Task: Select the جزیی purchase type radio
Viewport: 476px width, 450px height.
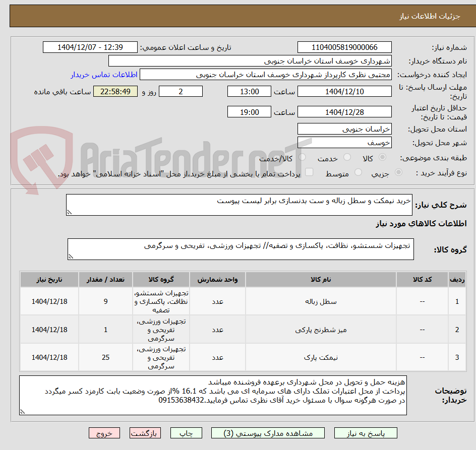Action: [x=398, y=172]
